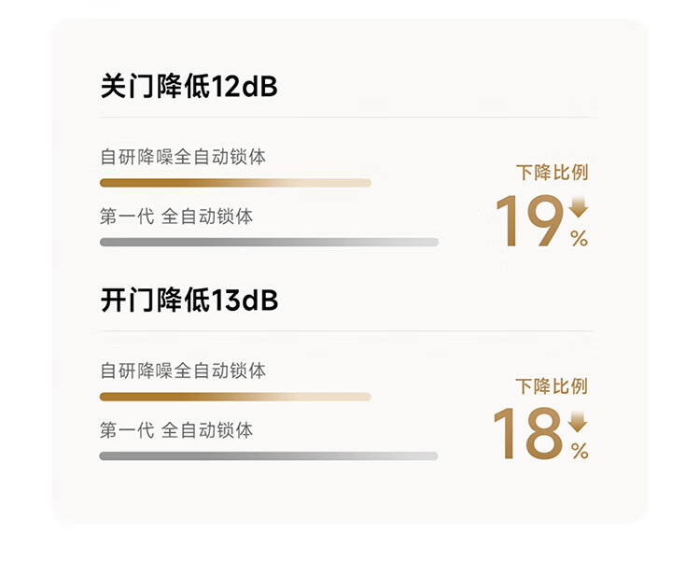Click the divider line below 开门降低13dB
700x588 pixels.
[x=345, y=331]
